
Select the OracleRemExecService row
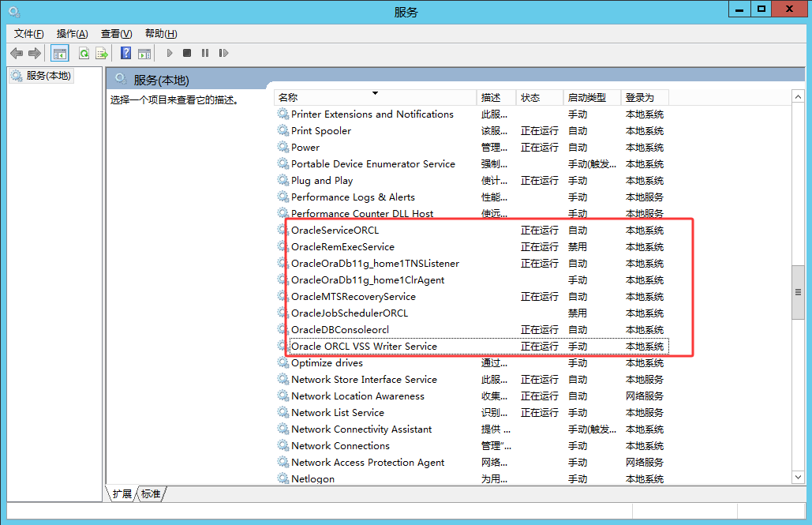coord(472,246)
